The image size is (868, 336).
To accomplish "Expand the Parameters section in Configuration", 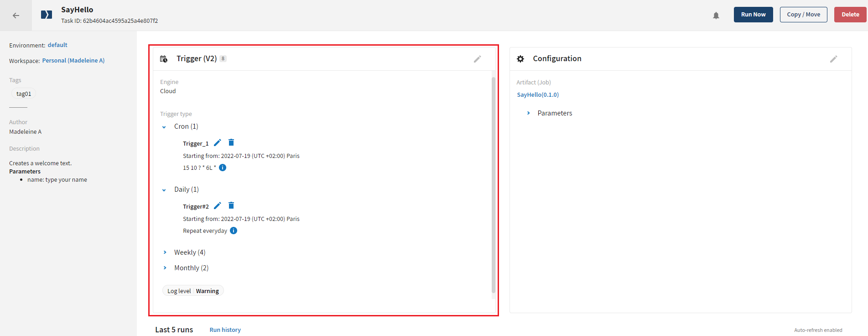I will tap(528, 113).
